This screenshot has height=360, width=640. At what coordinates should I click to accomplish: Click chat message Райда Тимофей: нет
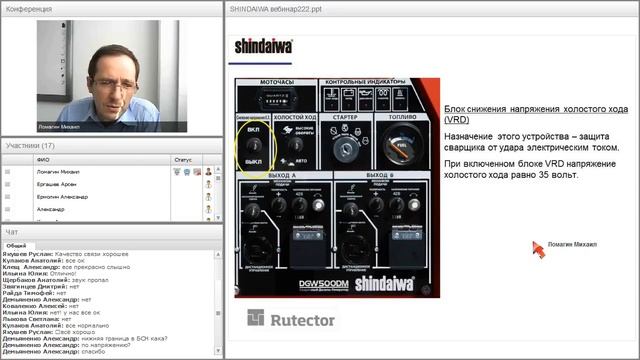tap(34, 293)
